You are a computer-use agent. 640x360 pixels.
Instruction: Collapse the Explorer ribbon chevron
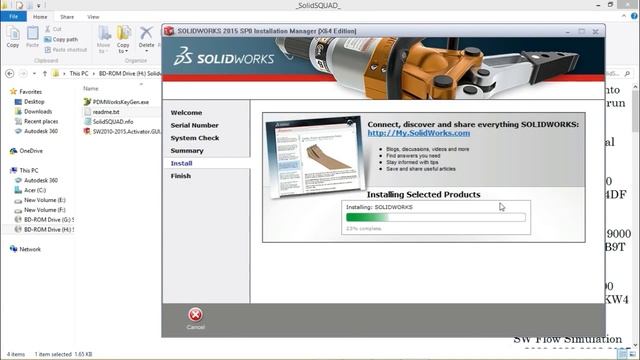(624, 16)
